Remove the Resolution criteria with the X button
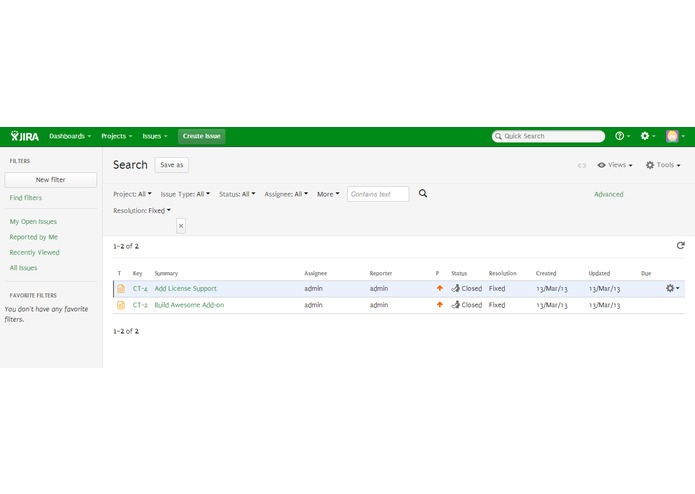 pos(181,226)
